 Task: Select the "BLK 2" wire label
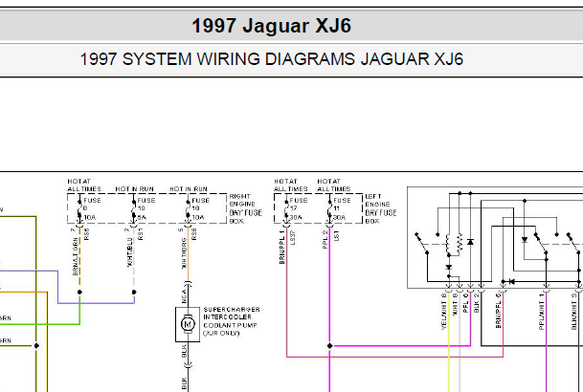point(477,302)
